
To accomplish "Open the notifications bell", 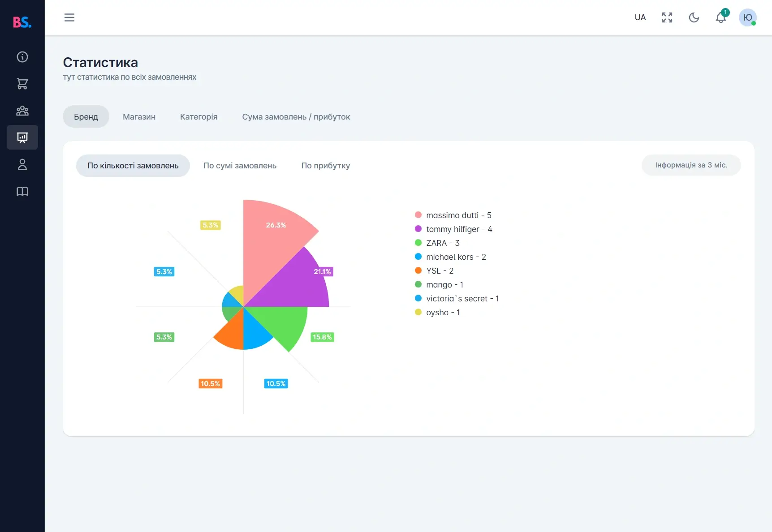I will (x=720, y=18).
